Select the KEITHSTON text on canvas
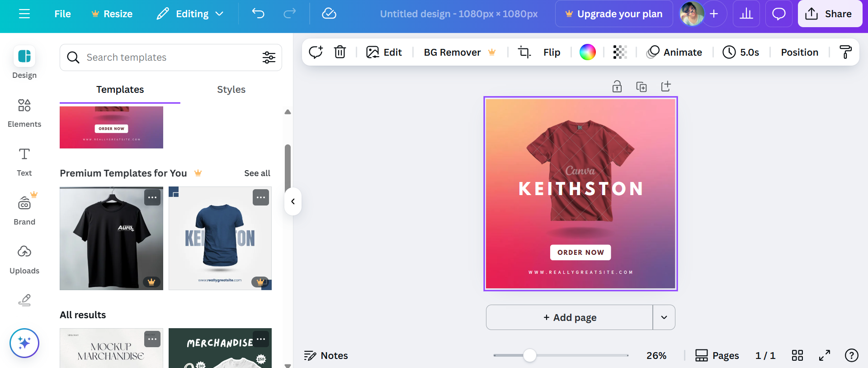This screenshot has width=868, height=368. click(x=581, y=189)
